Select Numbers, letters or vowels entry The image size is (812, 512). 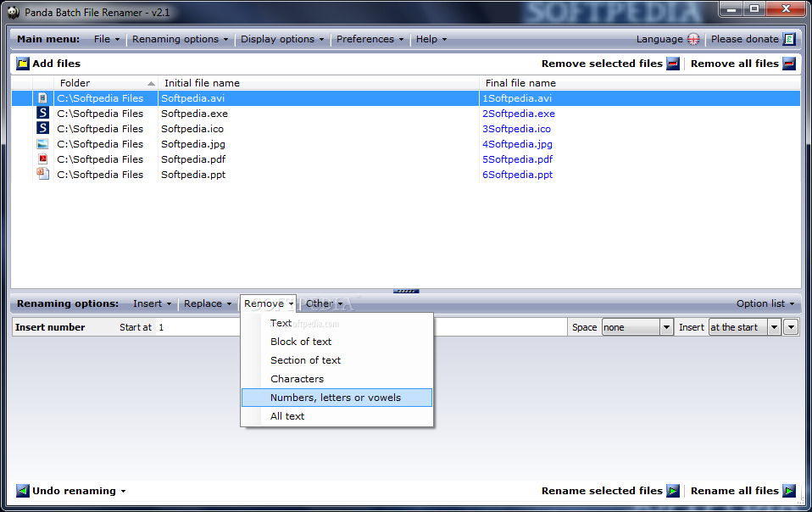(336, 398)
